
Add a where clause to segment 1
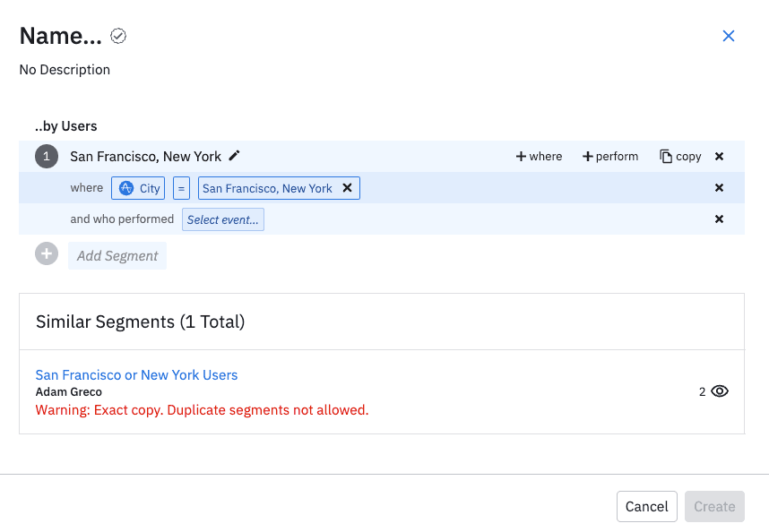[539, 157]
